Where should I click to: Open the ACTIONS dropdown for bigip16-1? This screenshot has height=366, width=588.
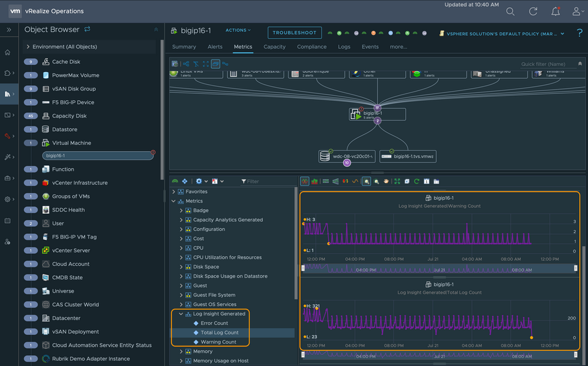[x=238, y=30]
